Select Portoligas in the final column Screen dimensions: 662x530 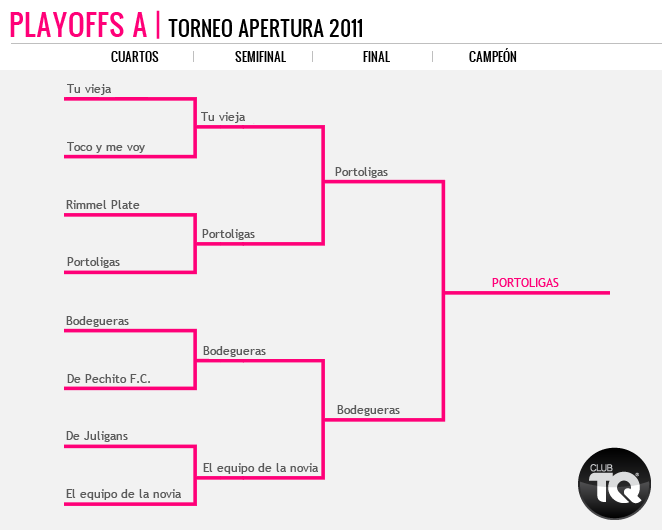coord(361,172)
